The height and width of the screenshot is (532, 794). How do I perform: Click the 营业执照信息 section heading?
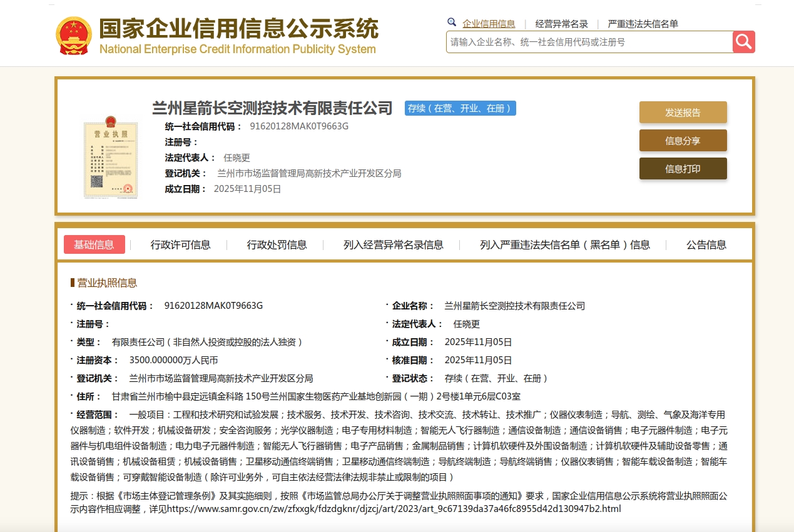[107, 283]
